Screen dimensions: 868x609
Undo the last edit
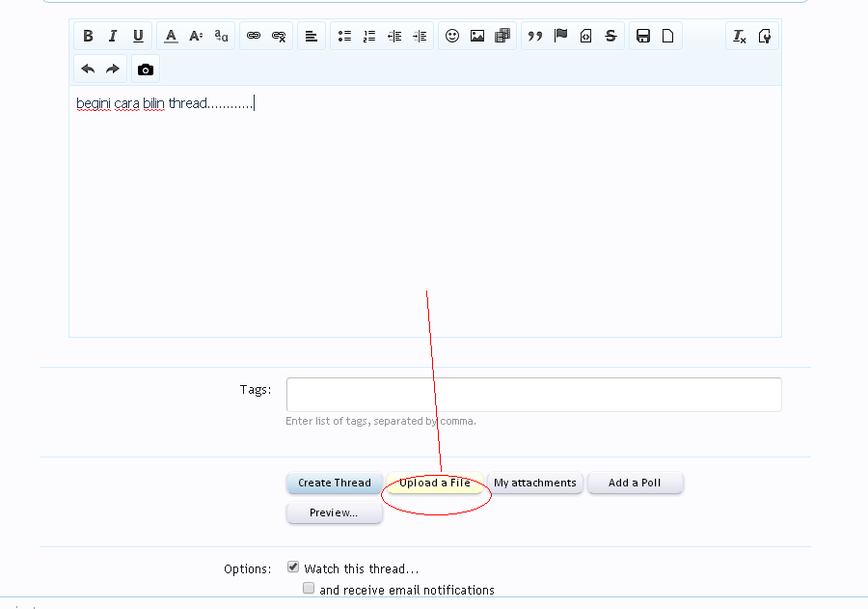pyautogui.click(x=88, y=69)
